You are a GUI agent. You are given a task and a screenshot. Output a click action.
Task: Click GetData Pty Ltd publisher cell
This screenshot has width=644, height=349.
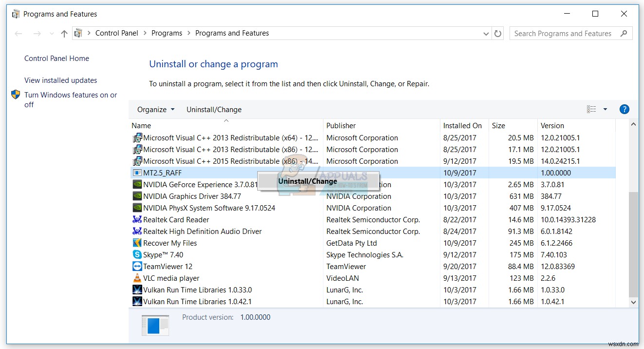(352, 243)
